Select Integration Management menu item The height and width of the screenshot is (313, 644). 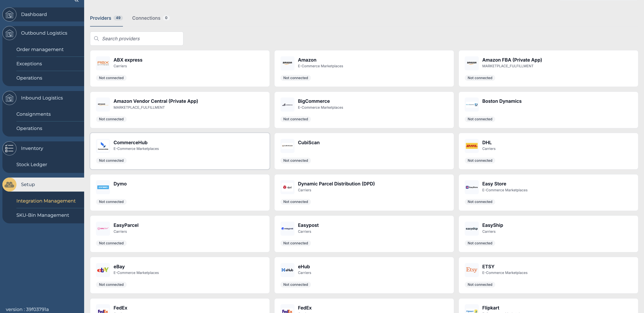(x=46, y=201)
